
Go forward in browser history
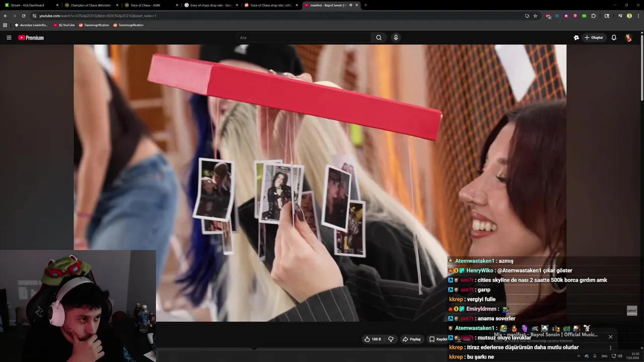pyautogui.click(x=14, y=16)
